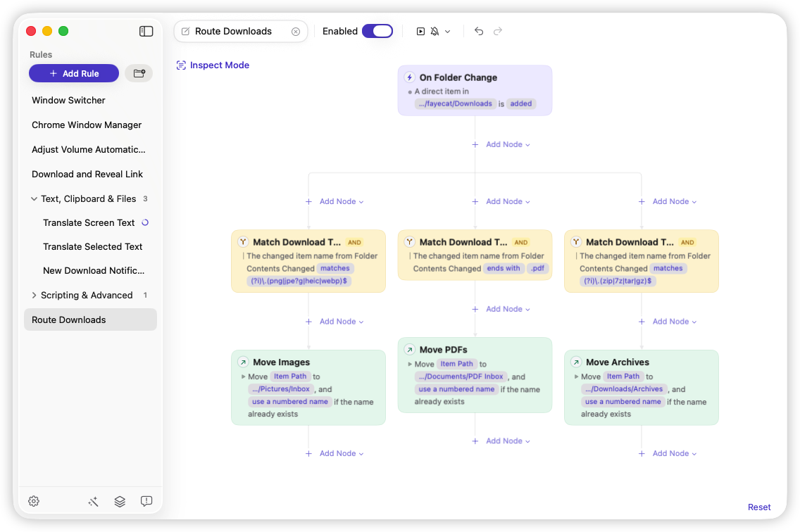This screenshot has height=532, width=800.
Task: Click the Move Images action arrow icon
Action: tap(244, 362)
